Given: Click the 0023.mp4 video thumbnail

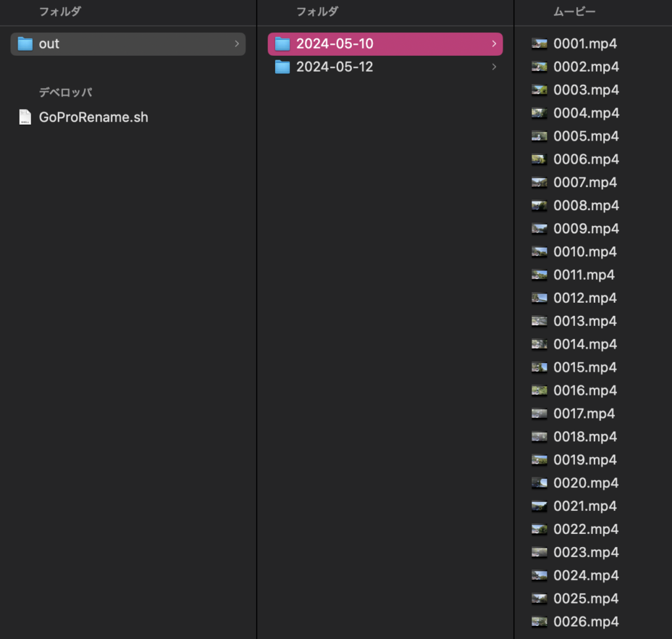Looking at the screenshot, I should tap(539, 553).
